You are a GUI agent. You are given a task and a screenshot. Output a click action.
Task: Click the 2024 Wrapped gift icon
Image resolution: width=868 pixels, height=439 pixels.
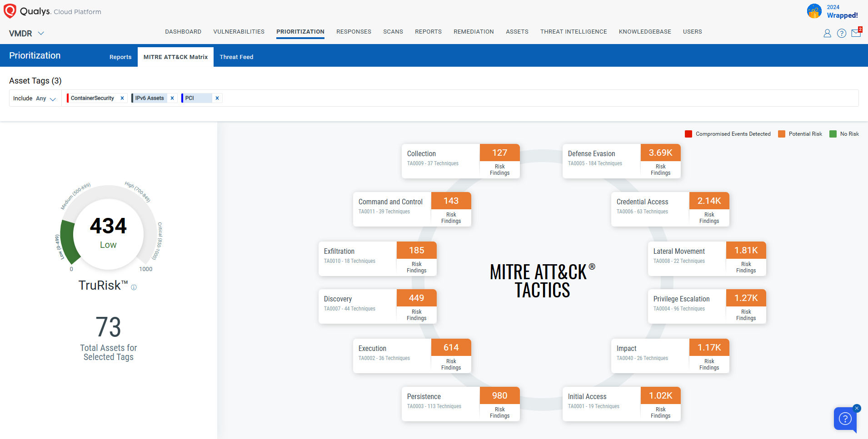click(x=814, y=11)
